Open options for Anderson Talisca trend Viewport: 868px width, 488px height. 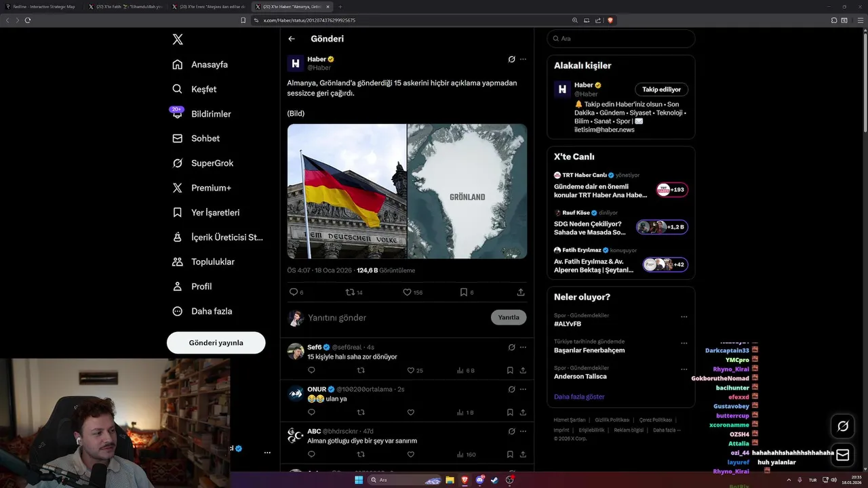pos(684,369)
